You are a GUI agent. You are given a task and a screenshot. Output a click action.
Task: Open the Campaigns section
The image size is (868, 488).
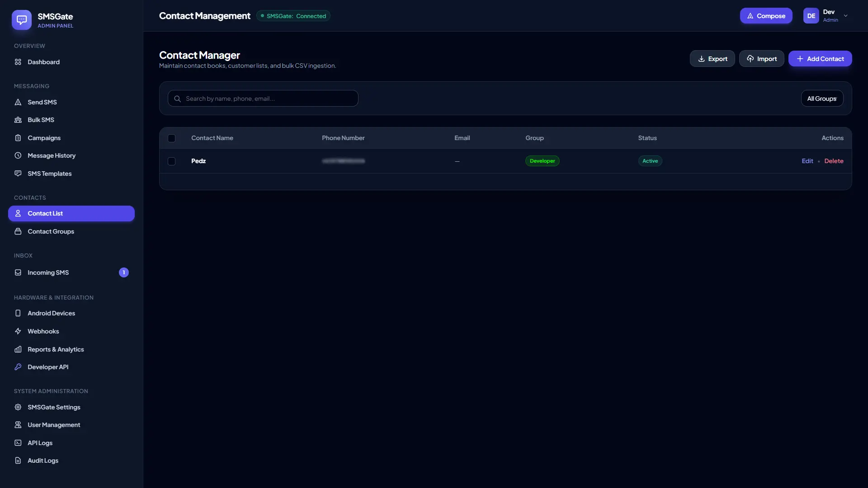[71, 138]
